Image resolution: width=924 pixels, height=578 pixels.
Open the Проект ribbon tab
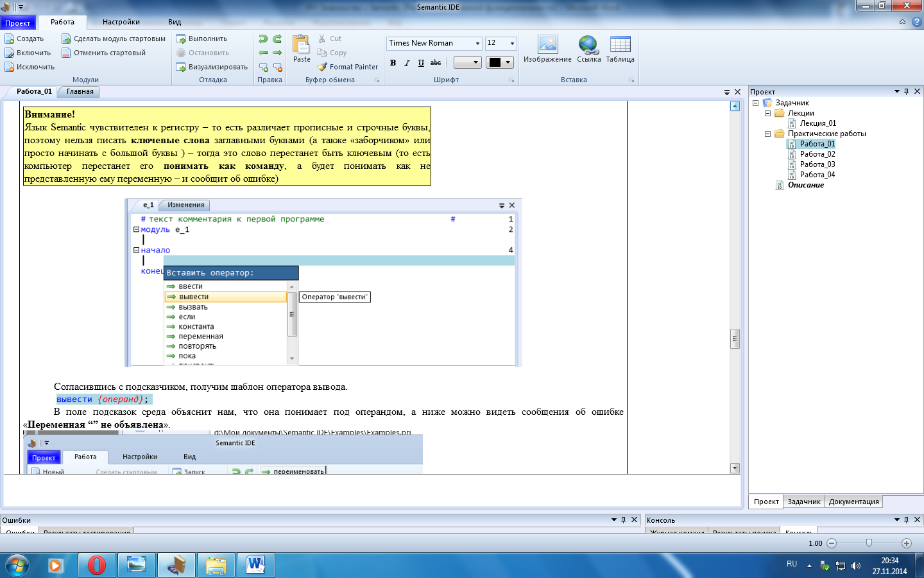(x=18, y=23)
